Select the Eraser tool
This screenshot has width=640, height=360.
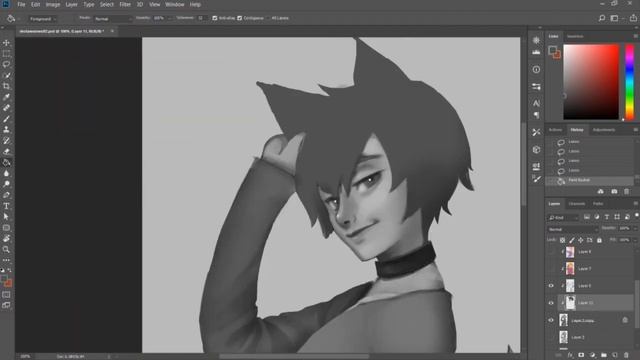(x=6, y=151)
